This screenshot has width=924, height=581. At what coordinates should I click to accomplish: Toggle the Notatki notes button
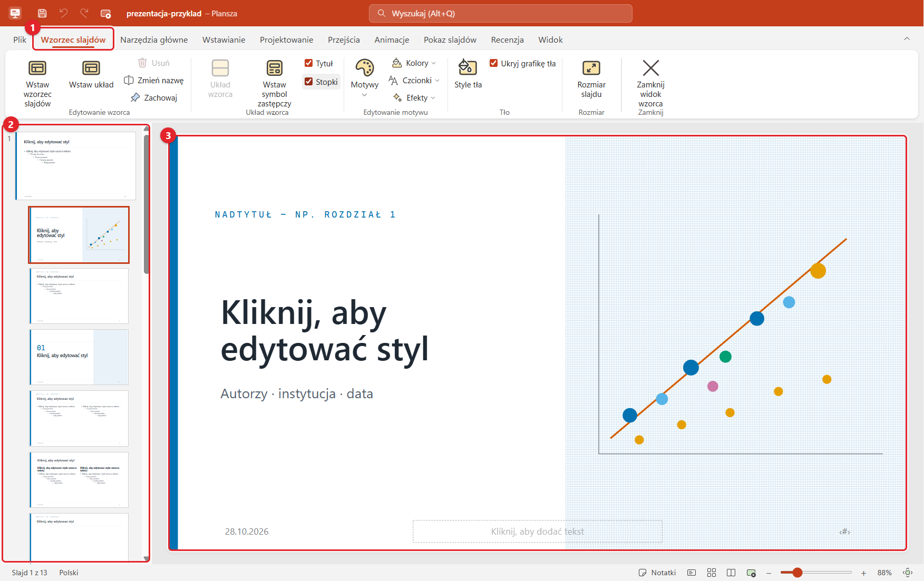[657, 573]
